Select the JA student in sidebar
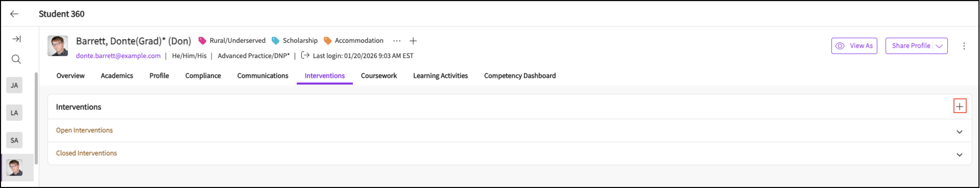This screenshot has height=188, width=980. [15, 85]
